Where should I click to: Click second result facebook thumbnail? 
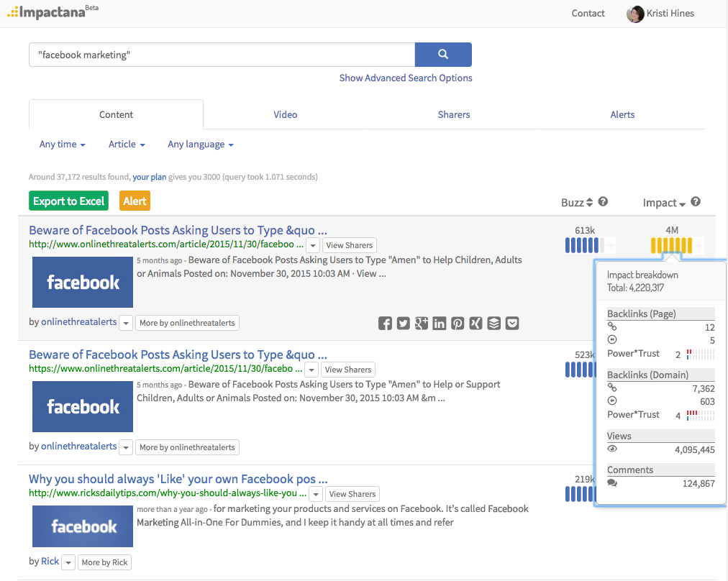pos(83,406)
